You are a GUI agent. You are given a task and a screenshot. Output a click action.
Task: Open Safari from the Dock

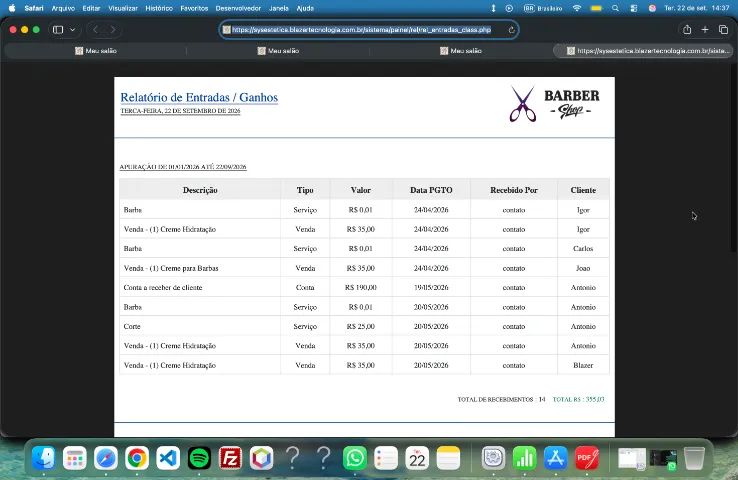coord(106,457)
